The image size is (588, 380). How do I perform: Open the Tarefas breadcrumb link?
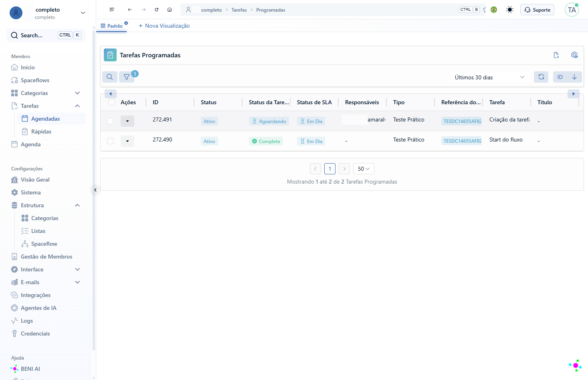tap(239, 10)
